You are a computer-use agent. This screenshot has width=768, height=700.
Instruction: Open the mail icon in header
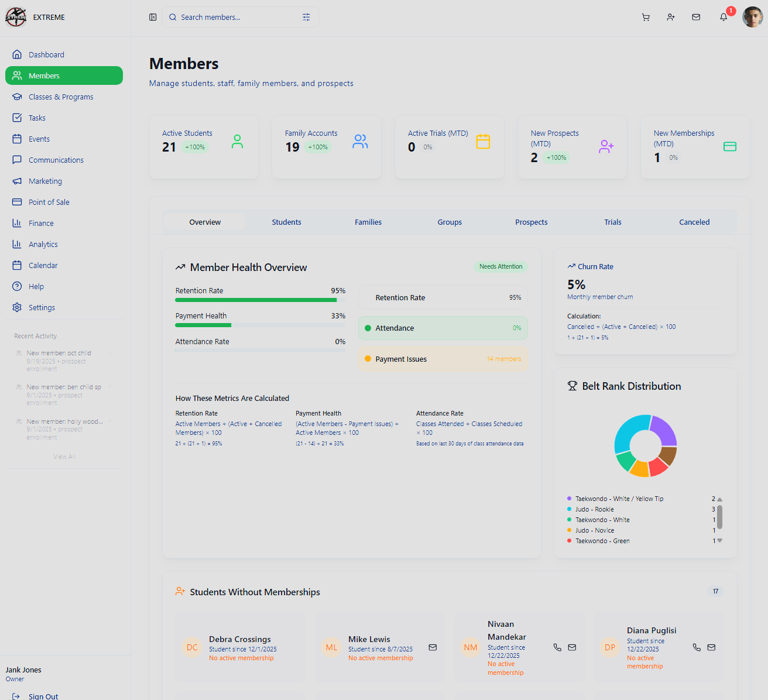696,17
